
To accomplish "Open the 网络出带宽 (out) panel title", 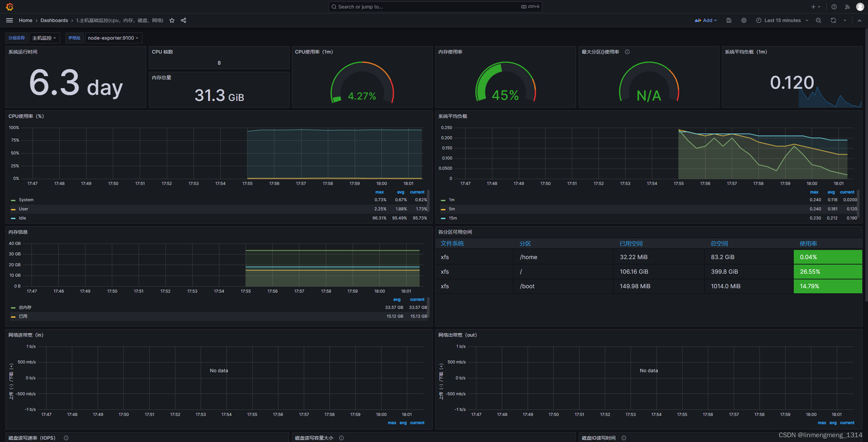I will [457, 335].
